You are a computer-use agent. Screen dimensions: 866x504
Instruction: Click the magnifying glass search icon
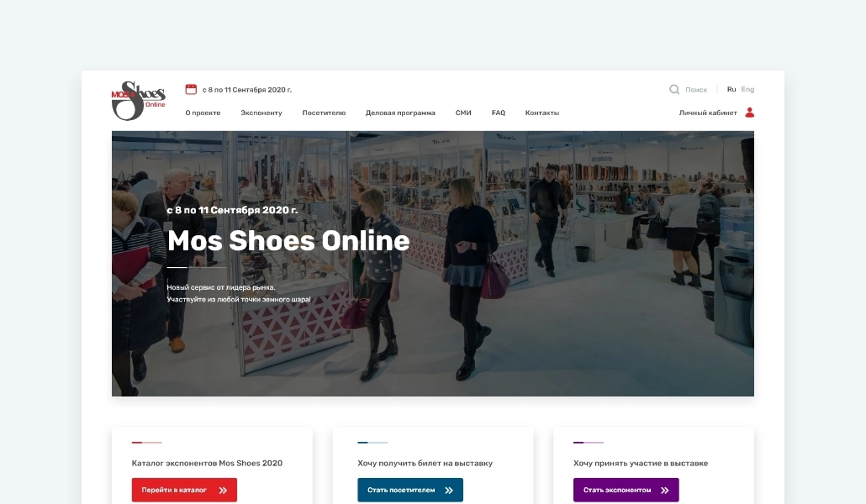click(674, 89)
